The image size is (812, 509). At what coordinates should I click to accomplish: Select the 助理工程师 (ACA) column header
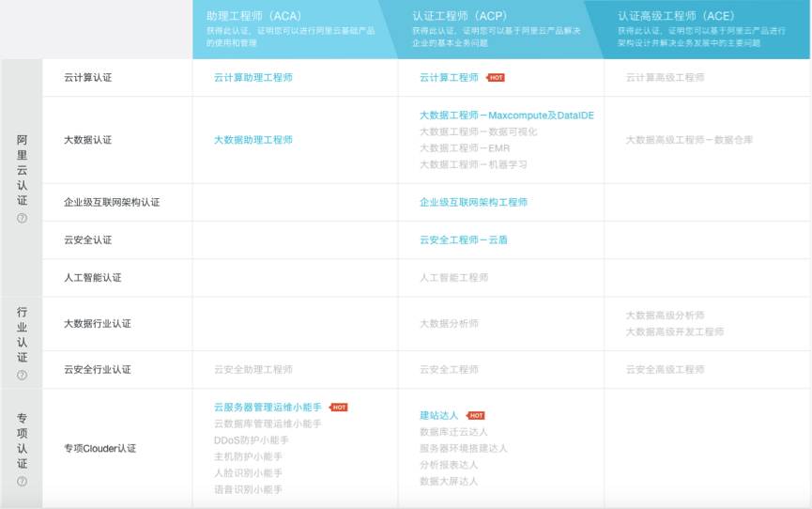tap(295, 29)
